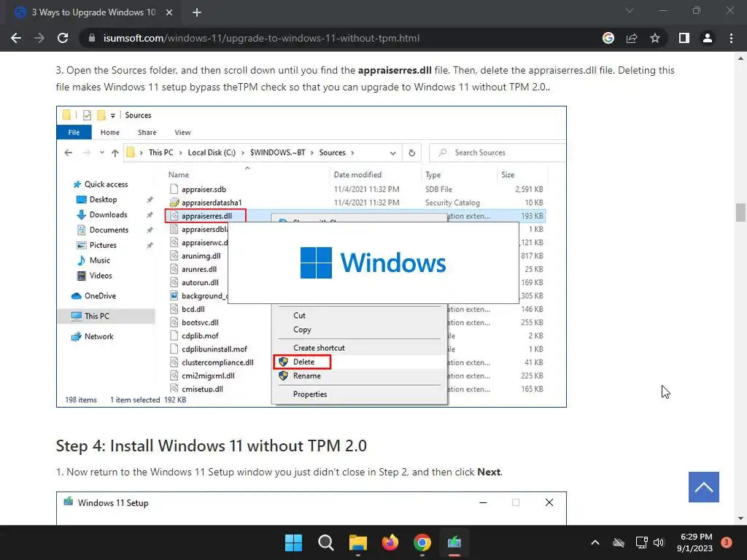The width and height of the screenshot is (747, 560).
Task: Click the OneDrive tray icon
Action: click(x=619, y=542)
